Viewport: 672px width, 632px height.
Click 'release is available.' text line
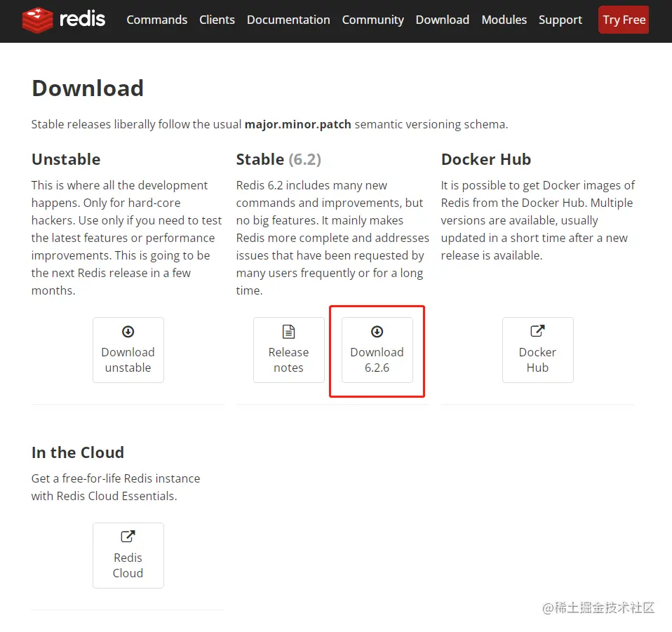[492, 255]
